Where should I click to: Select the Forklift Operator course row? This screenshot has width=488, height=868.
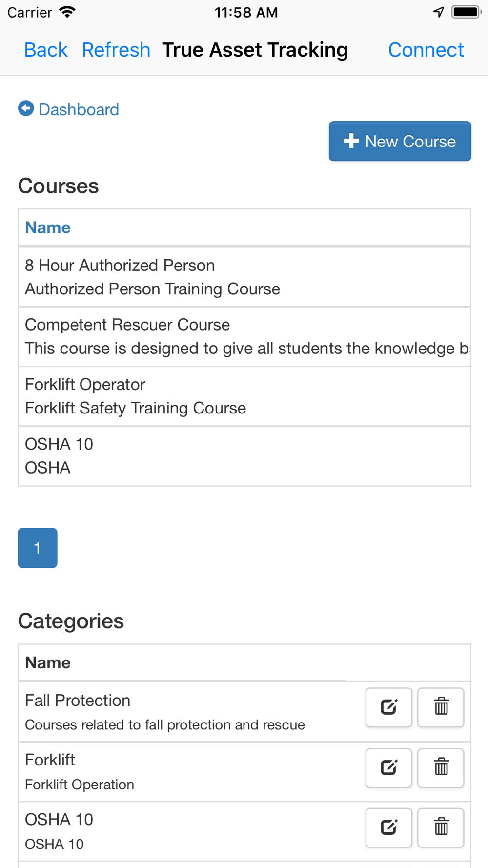pyautogui.click(x=244, y=396)
